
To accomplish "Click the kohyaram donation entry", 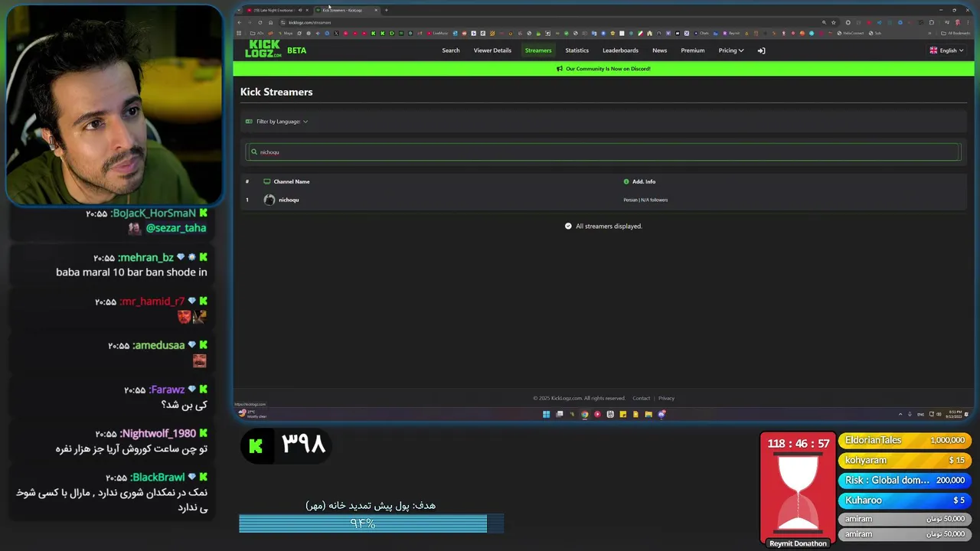I will (905, 461).
